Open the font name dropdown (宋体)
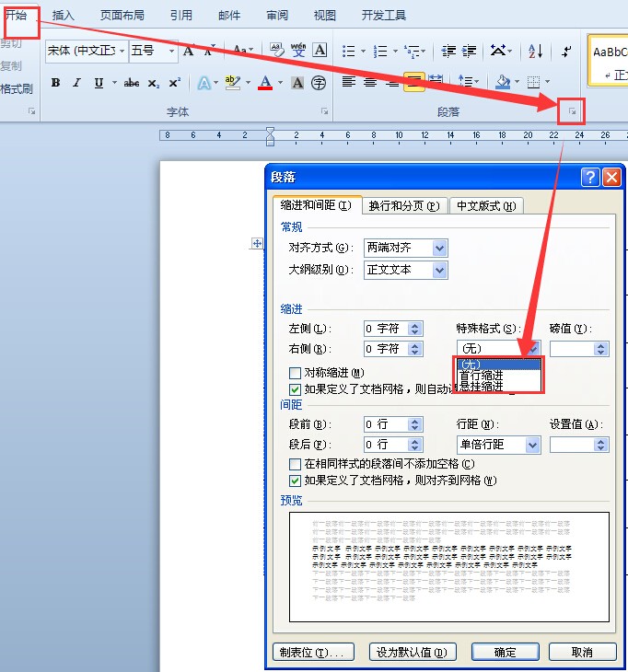This screenshot has height=672, width=628. [122, 51]
